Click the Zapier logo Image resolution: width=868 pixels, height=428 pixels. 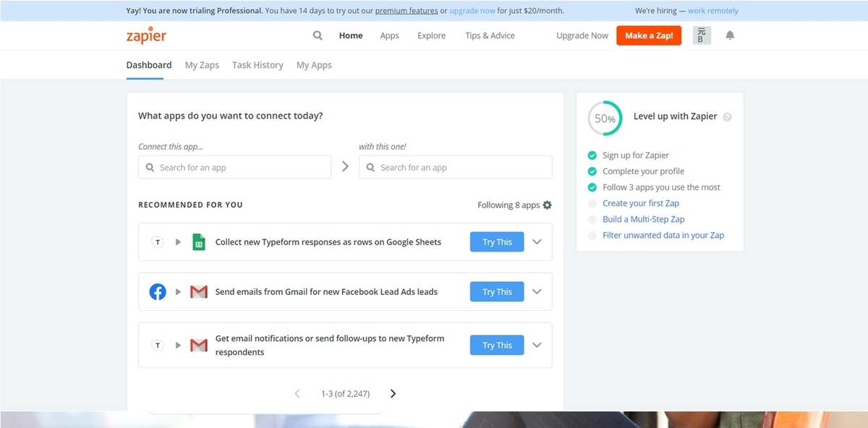[x=146, y=35]
